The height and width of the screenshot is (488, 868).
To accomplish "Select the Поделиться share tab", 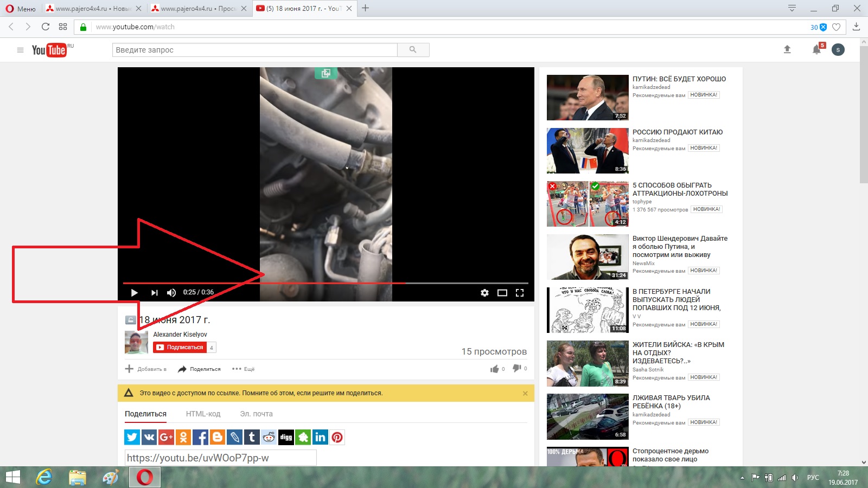I will pos(145,414).
